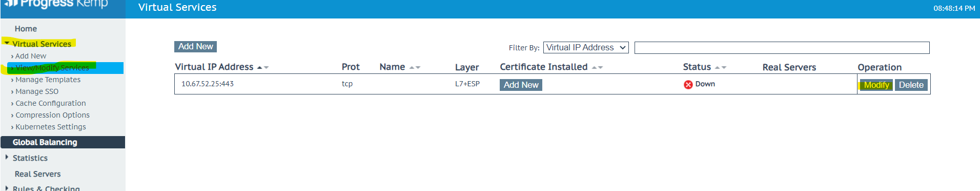Image resolution: width=980 pixels, height=191 pixels.
Task: Open Cache Configuration
Action: (x=50, y=103)
